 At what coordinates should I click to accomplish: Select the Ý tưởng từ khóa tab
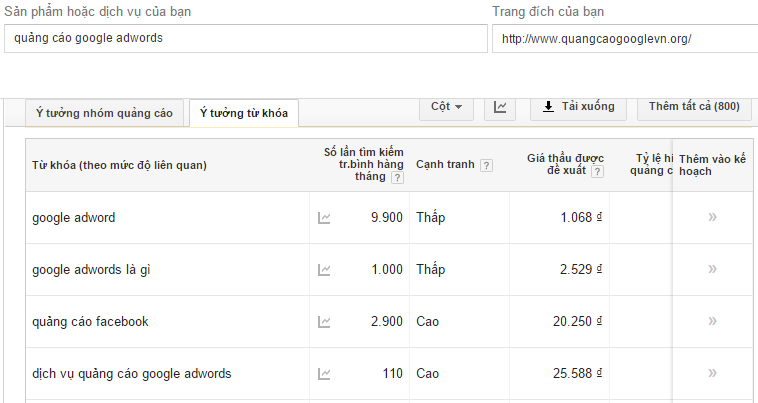click(244, 114)
